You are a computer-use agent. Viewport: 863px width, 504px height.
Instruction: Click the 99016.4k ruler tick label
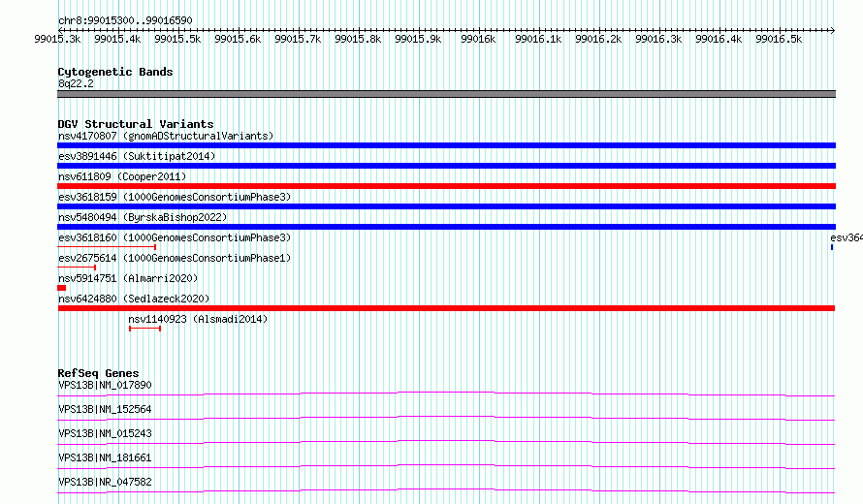click(719, 39)
